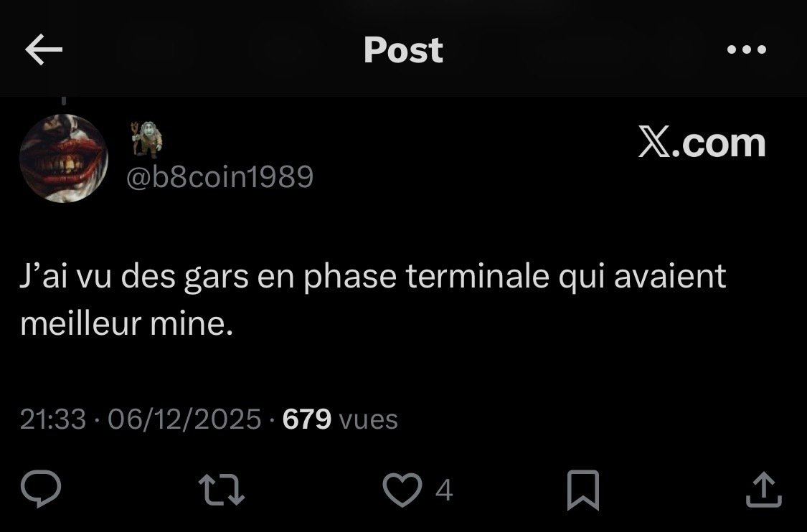Tap the "vues" label

[x=369, y=420]
